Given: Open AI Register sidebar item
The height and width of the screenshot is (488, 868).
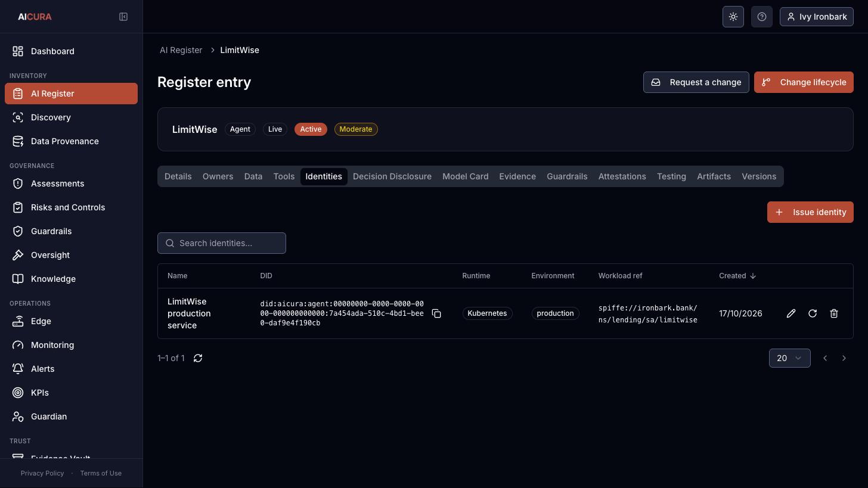Looking at the screenshot, I should pyautogui.click(x=71, y=94).
